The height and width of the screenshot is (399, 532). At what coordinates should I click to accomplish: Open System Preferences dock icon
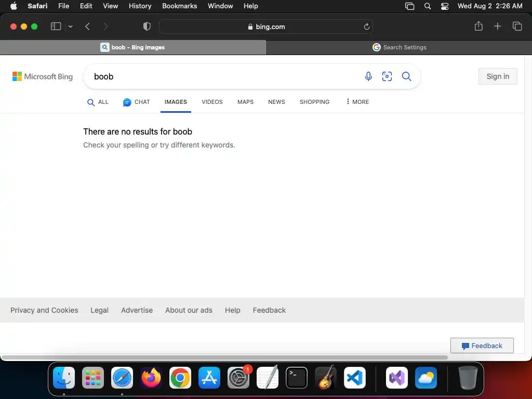[x=238, y=378]
